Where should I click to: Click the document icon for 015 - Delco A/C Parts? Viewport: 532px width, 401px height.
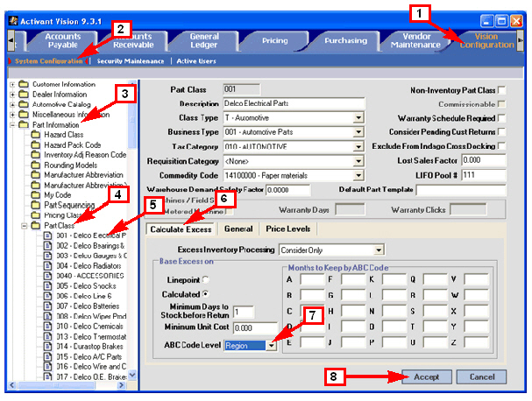48,356
